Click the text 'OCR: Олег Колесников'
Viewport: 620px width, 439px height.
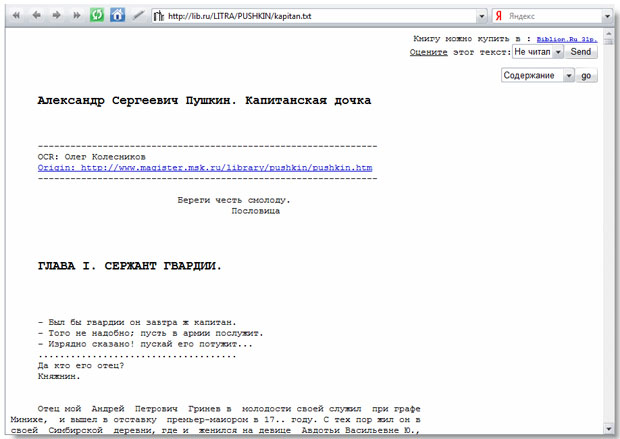[x=92, y=157]
